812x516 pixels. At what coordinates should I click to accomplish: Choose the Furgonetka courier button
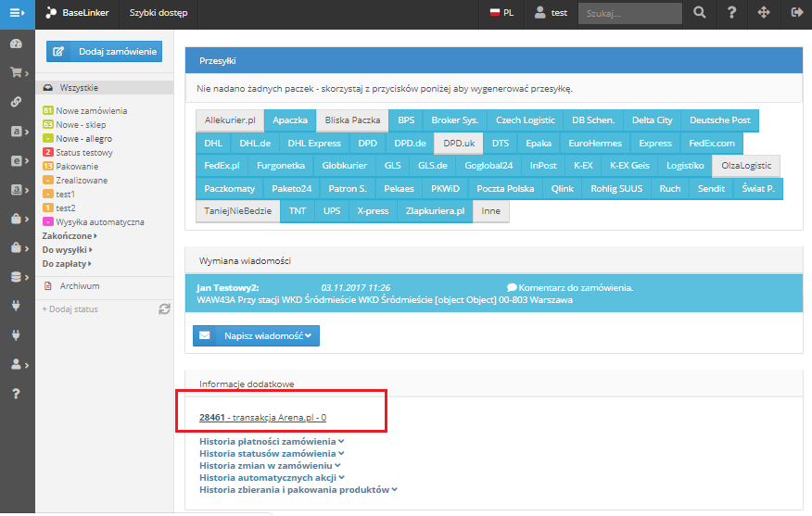click(281, 166)
